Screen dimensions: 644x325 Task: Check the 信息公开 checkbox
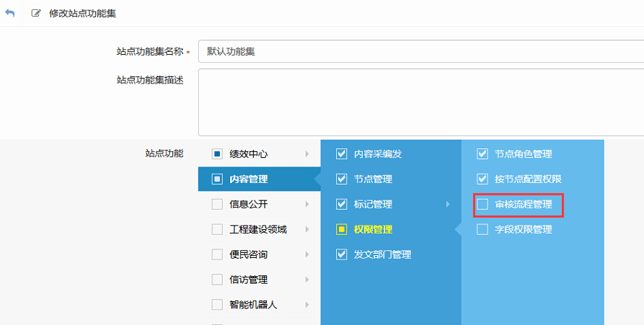[x=217, y=204]
